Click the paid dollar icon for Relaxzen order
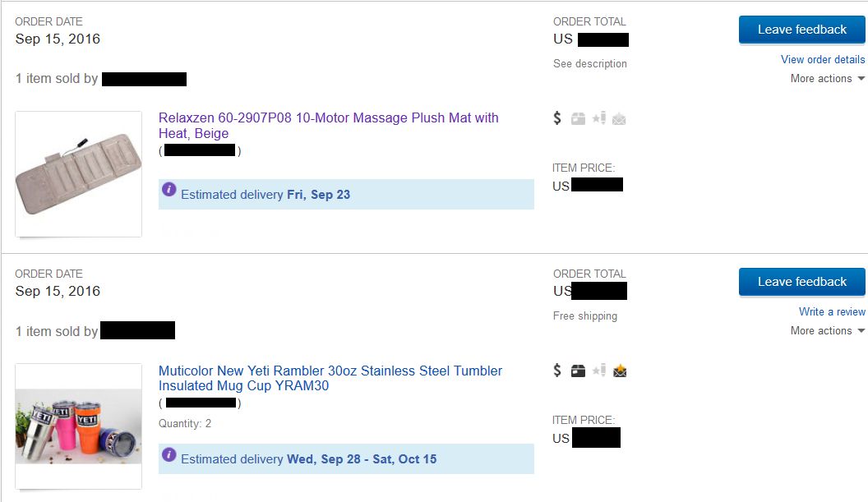The width and height of the screenshot is (868, 502). [557, 118]
